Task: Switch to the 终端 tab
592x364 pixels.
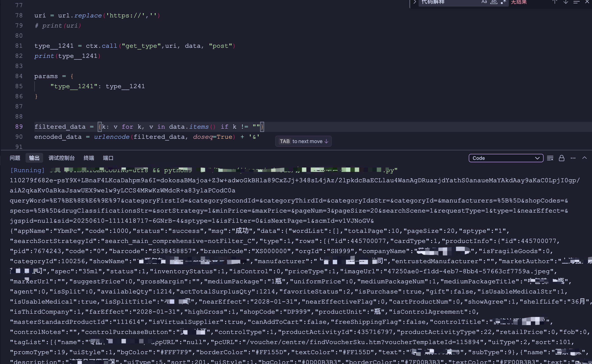Action: [x=89, y=158]
